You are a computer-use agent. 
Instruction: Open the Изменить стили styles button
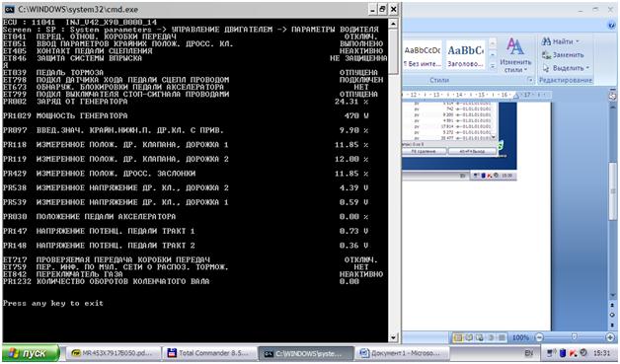click(514, 55)
